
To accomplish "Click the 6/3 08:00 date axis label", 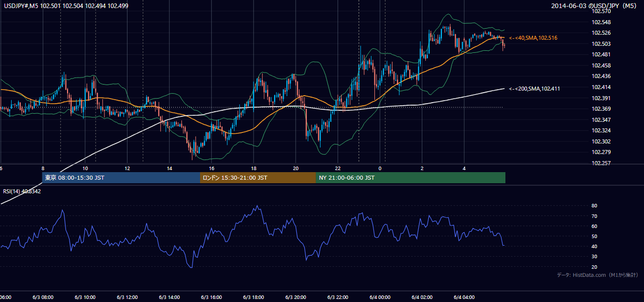I will (42, 297).
